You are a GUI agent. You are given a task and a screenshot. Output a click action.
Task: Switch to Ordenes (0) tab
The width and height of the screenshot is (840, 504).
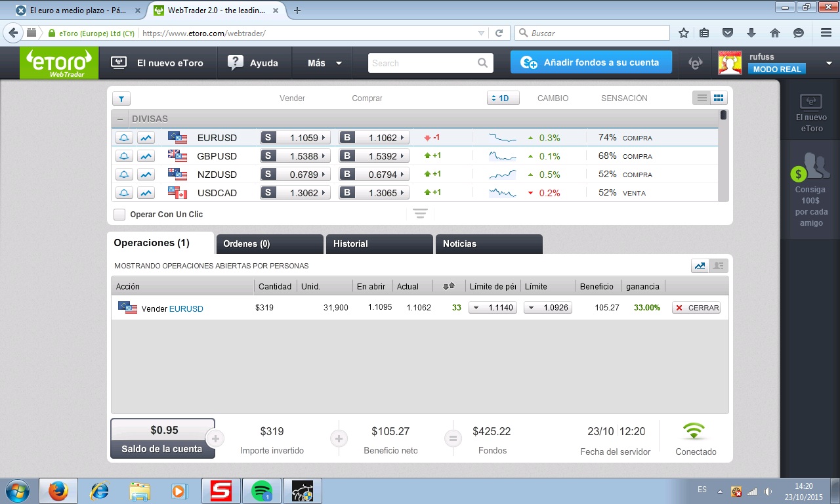click(x=270, y=243)
